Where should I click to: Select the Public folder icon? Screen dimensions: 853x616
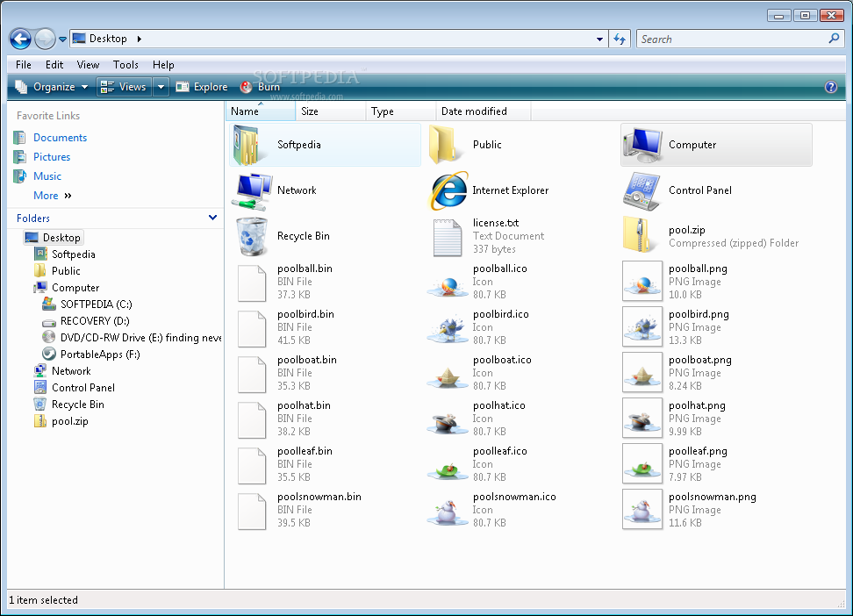pos(446,145)
